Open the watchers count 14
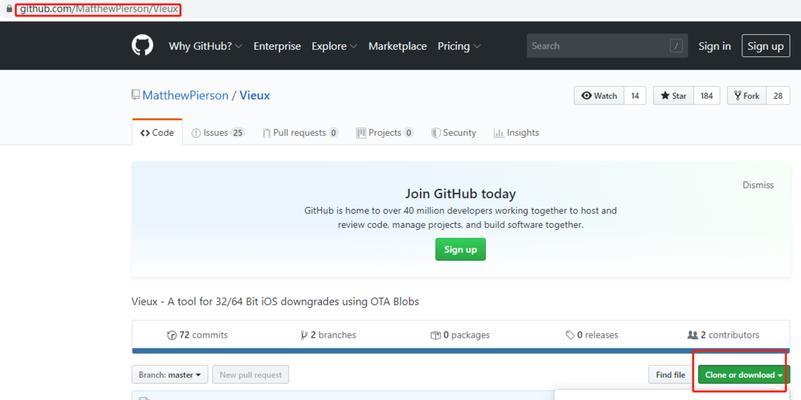Image resolution: width=801 pixels, height=400 pixels. [635, 96]
